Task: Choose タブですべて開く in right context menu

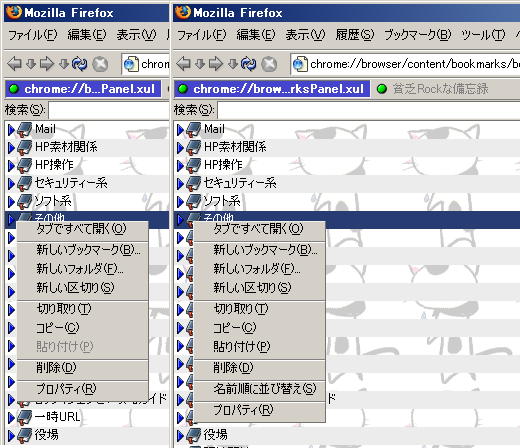Action: (259, 229)
